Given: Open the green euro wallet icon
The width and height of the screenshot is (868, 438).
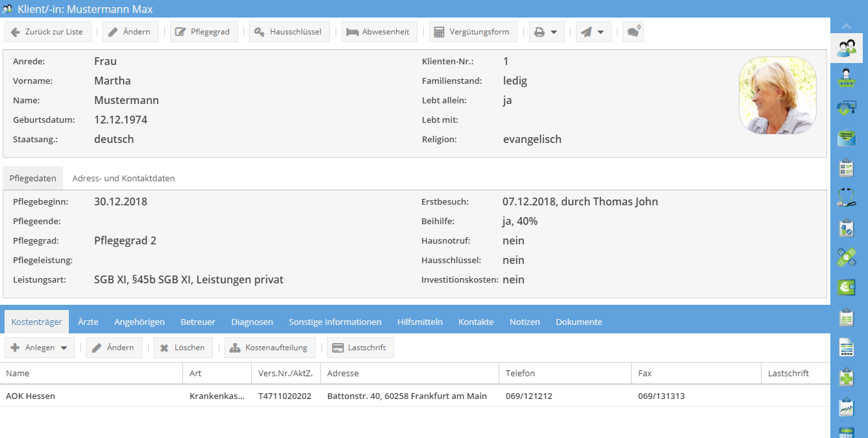Looking at the screenshot, I should pyautogui.click(x=847, y=287).
